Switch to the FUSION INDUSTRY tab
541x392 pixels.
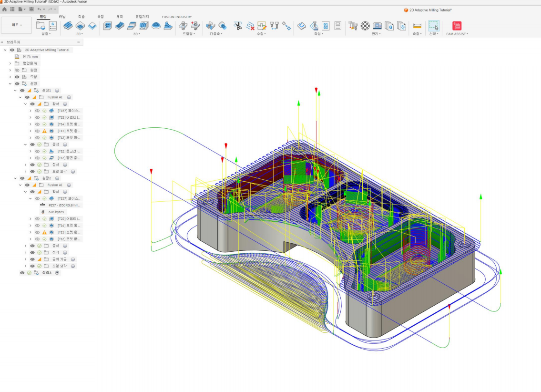coord(177,17)
